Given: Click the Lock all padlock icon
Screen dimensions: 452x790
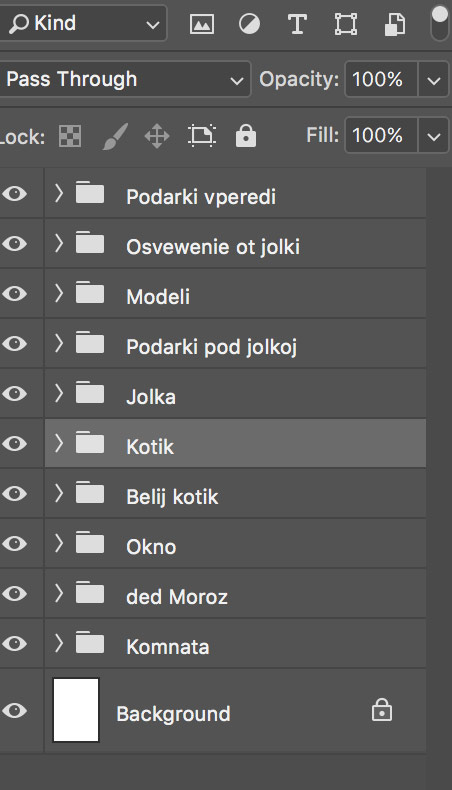Looking at the screenshot, I should (x=246, y=136).
